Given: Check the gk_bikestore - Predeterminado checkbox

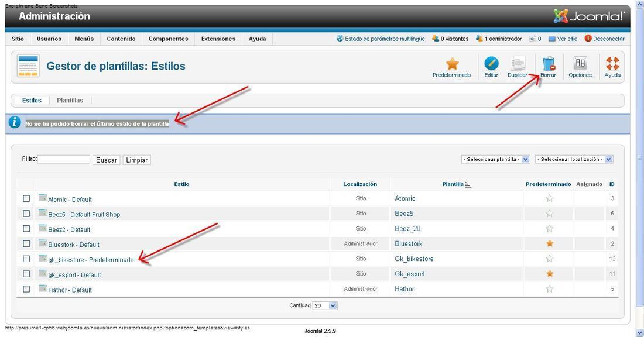Looking at the screenshot, I should pos(26,259).
